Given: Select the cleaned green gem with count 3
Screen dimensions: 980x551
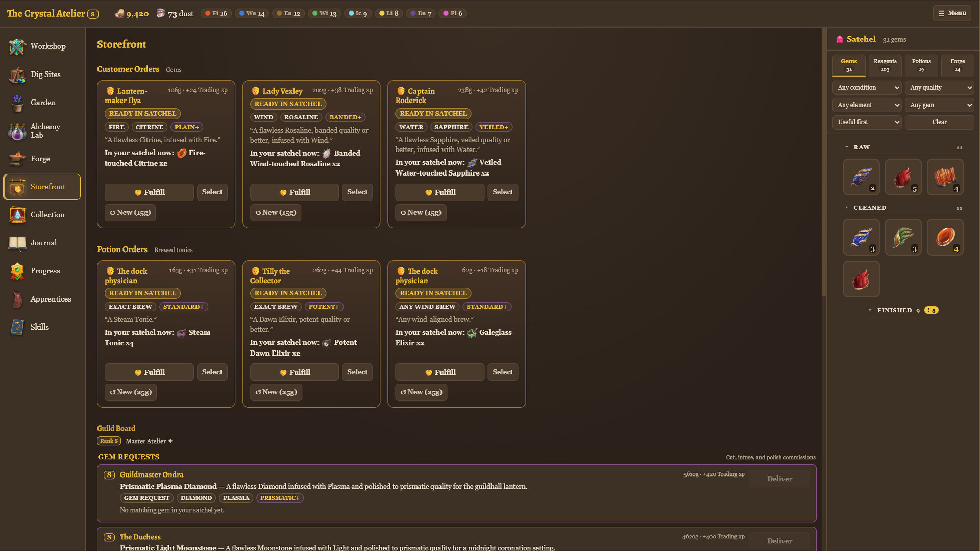Looking at the screenshot, I should click(903, 237).
